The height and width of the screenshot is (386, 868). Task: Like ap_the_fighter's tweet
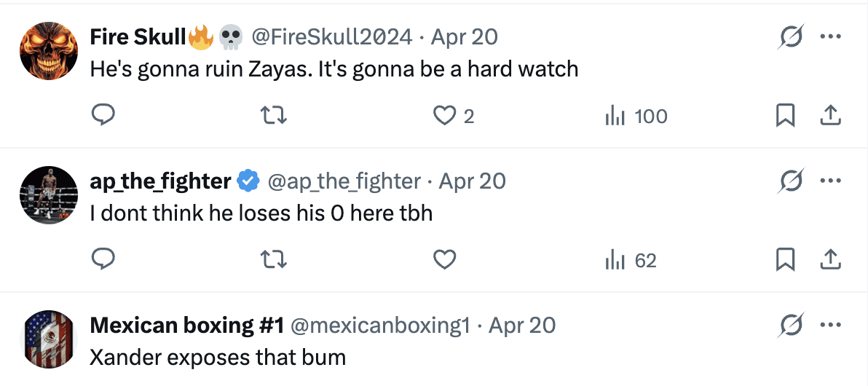point(444,259)
